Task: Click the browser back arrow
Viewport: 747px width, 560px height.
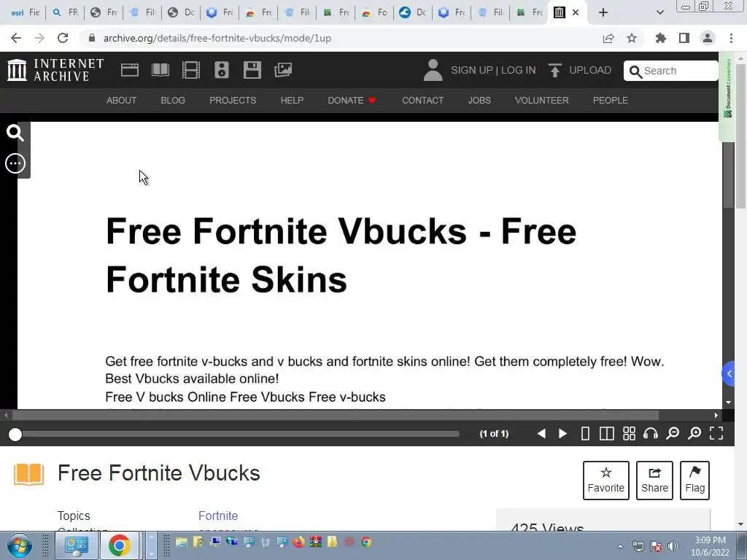Action: tap(16, 38)
